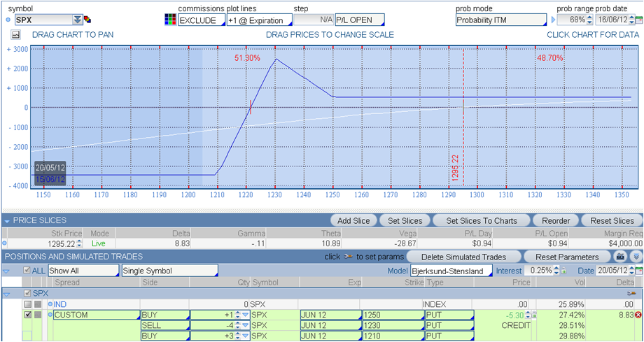Click the lock icon next to Interest

click(x=565, y=271)
